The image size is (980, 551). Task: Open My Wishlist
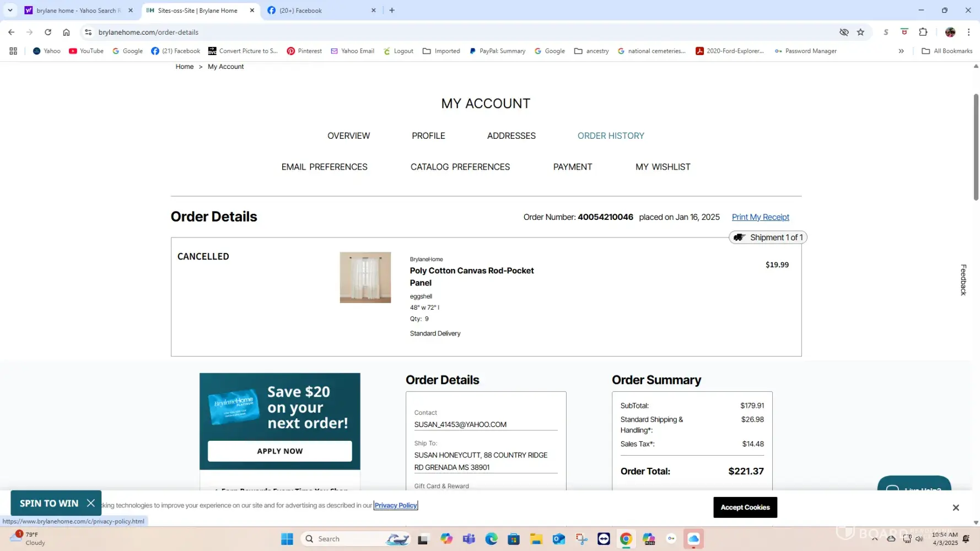pos(663,167)
